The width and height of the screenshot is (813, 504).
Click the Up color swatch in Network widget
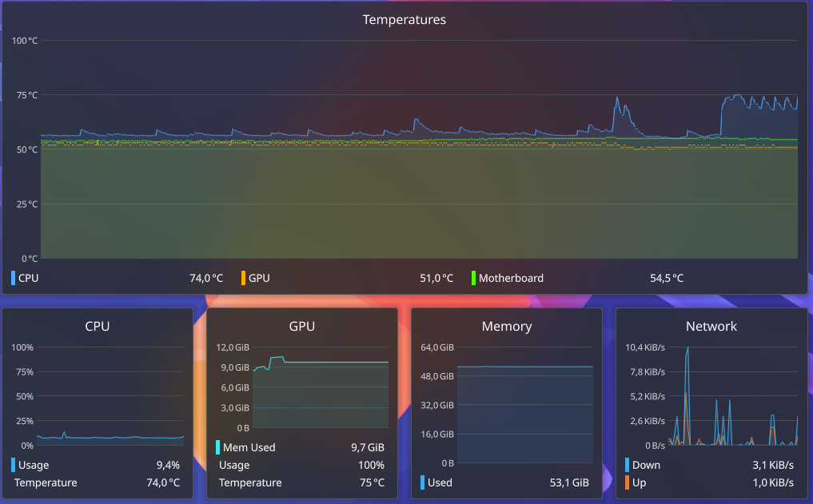click(627, 482)
